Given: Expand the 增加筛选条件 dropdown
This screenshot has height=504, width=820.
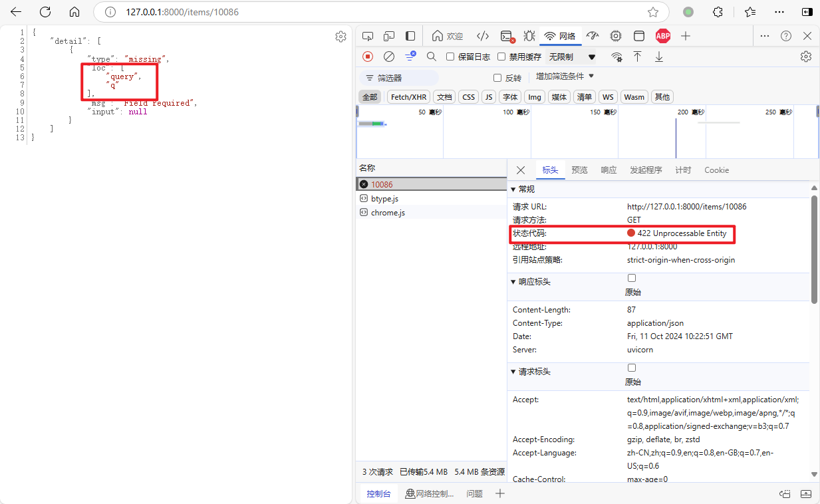Looking at the screenshot, I should pyautogui.click(x=565, y=76).
